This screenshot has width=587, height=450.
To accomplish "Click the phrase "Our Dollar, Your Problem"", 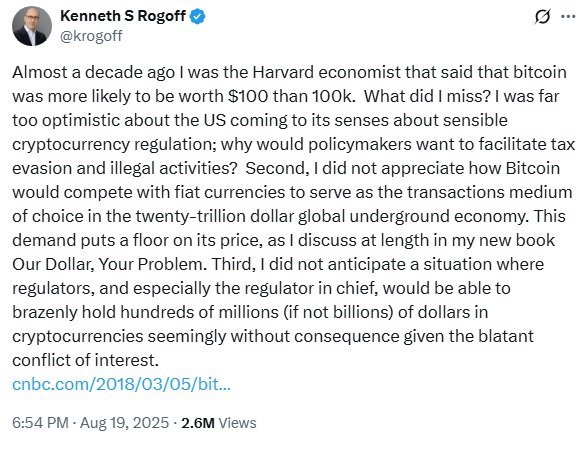I will click(109, 265).
